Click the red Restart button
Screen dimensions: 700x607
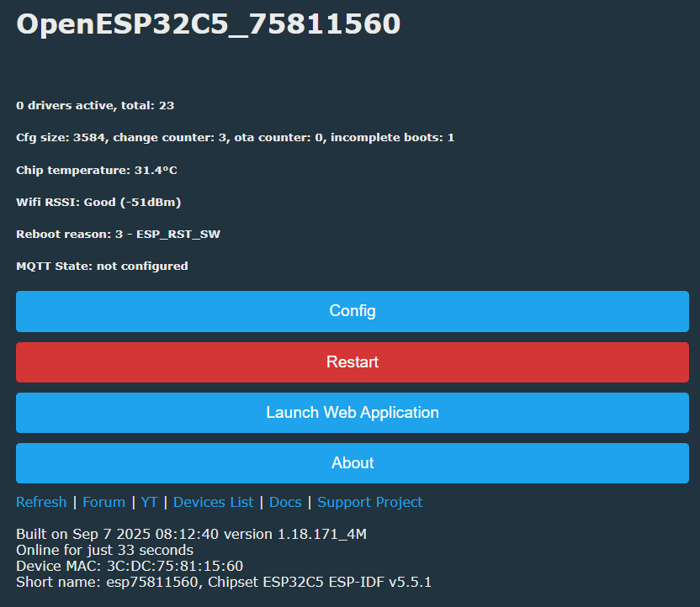353,362
